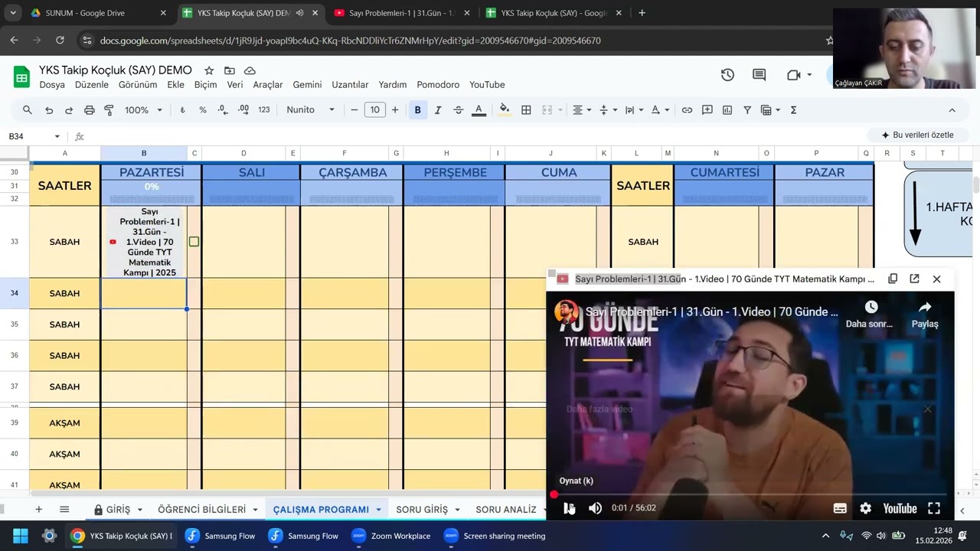The image size is (980, 551).
Task: Insert a link using the chain icon
Action: coord(687,110)
